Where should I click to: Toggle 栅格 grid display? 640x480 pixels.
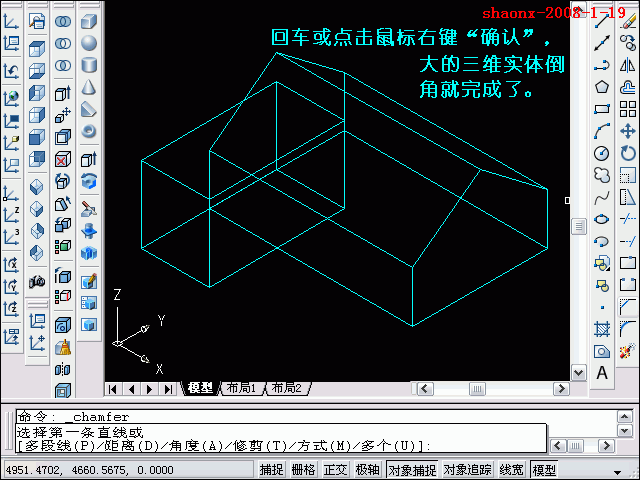303,470
